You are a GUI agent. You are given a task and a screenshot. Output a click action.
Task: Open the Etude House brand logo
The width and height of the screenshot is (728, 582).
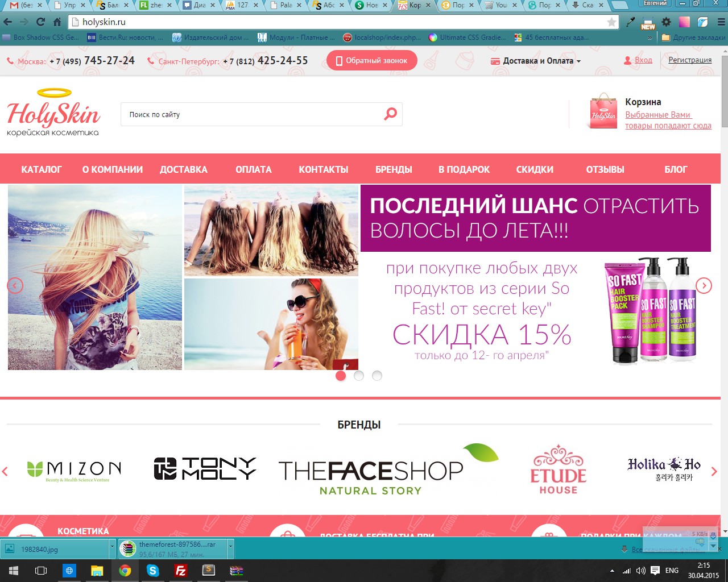click(x=559, y=469)
